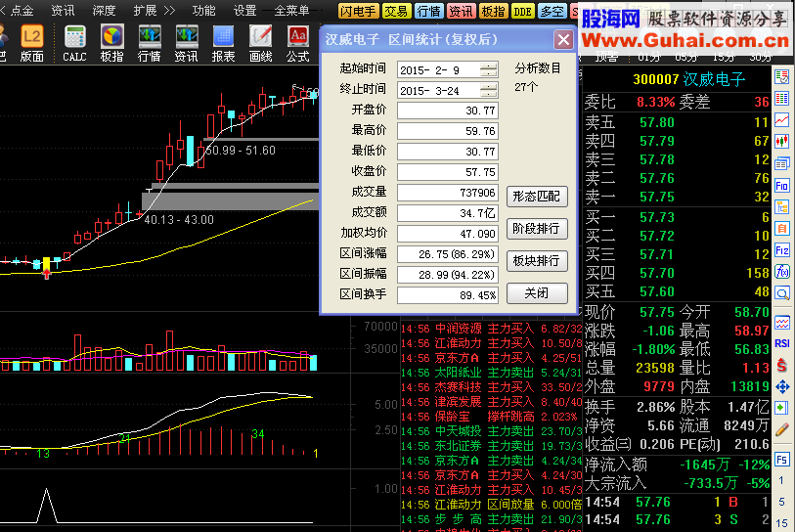Select the pencil edit sidebar icon
Screen dimensions: 795x532
(782, 429)
